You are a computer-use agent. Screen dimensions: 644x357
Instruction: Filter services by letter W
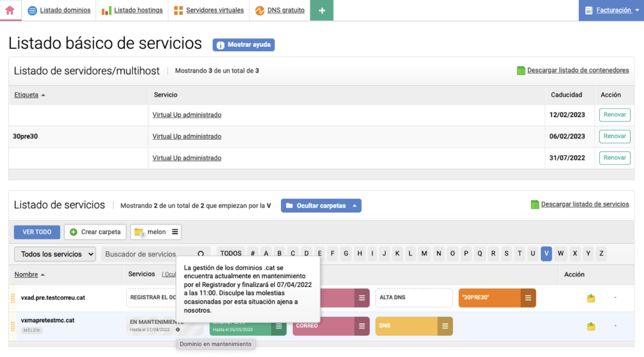tap(560, 253)
